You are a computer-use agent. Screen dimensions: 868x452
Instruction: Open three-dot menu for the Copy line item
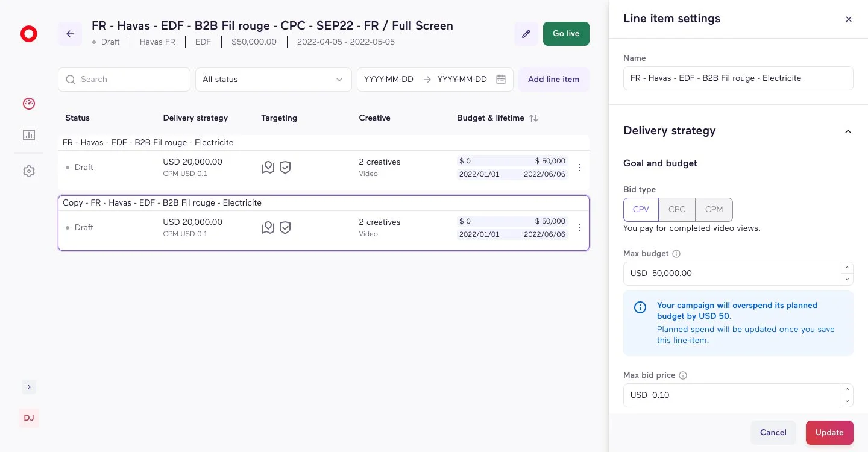coord(580,228)
